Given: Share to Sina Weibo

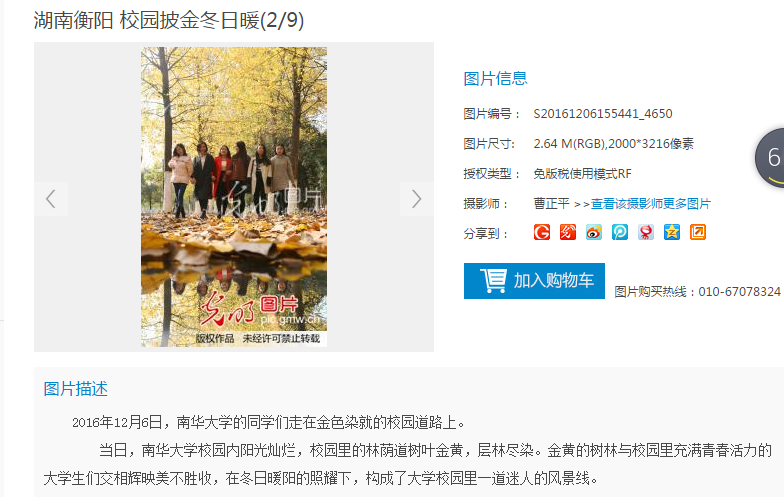Looking at the screenshot, I should [x=594, y=232].
